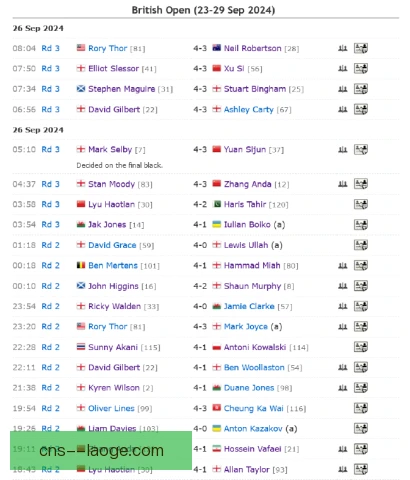Click Jak Jones player link
410x480 pixels.
click(107, 225)
